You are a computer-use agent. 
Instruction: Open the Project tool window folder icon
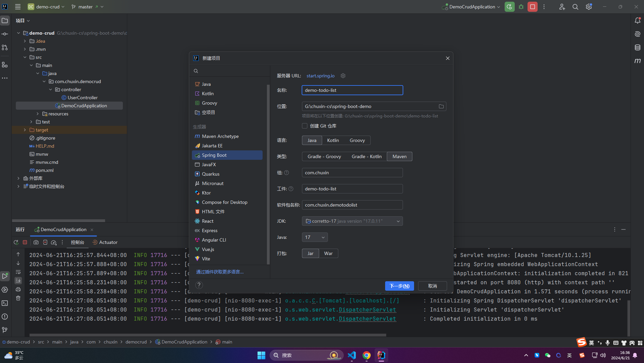[x=5, y=21]
